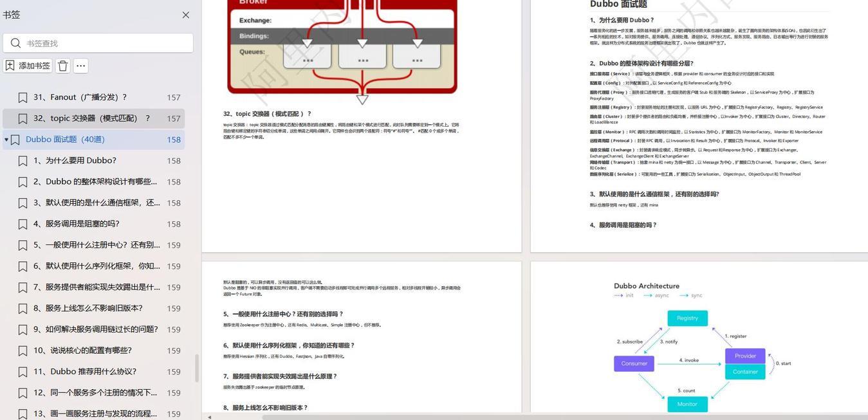Click heading 5、一般使用什么注册中心 in document

tap(283, 315)
